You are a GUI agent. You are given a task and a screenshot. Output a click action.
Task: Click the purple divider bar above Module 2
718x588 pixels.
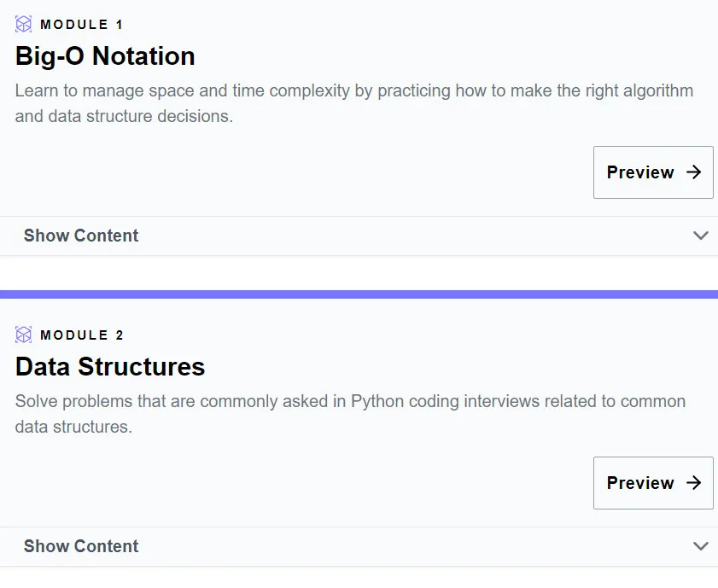click(359, 294)
